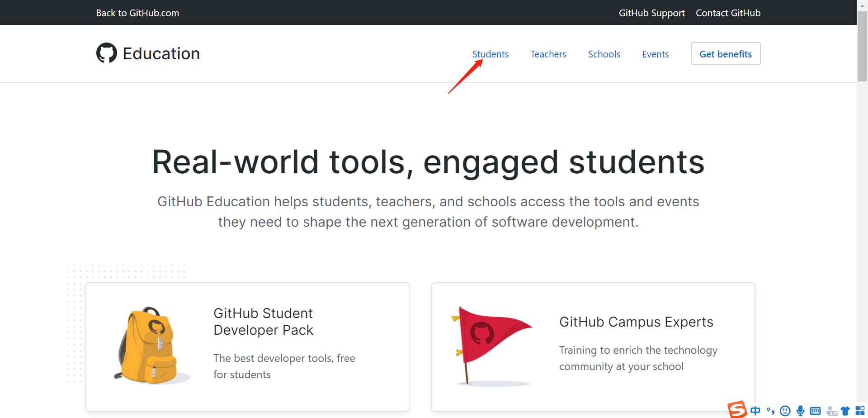Select Schools in the navigation
The image size is (868, 418).
pyautogui.click(x=604, y=54)
